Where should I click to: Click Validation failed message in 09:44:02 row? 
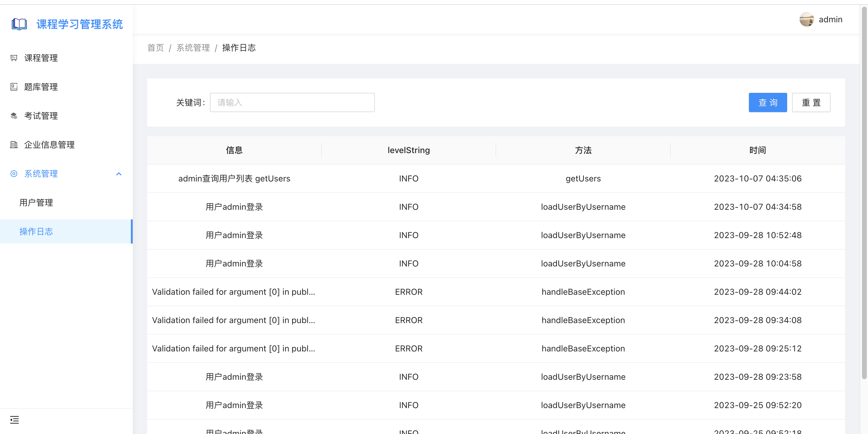pos(233,291)
